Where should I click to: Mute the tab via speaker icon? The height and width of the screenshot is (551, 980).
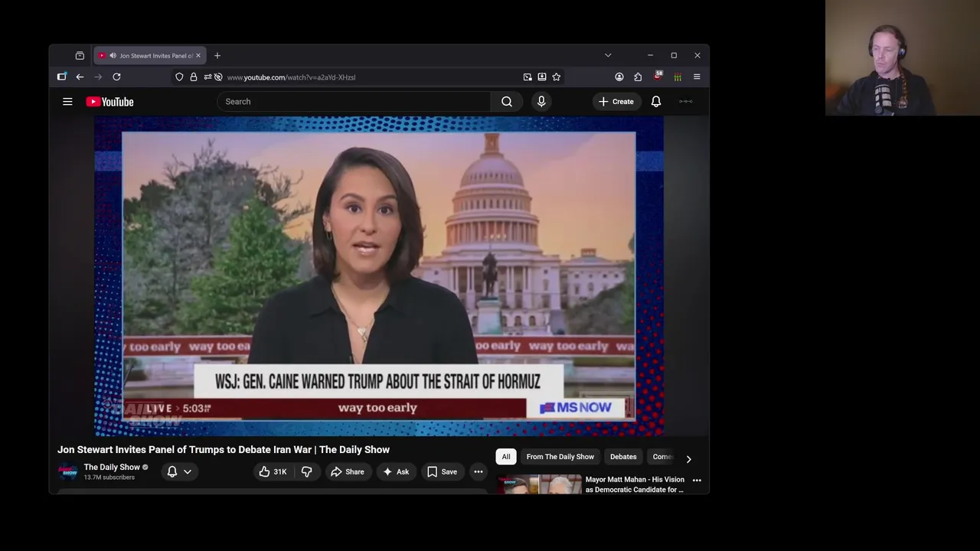tap(113, 56)
